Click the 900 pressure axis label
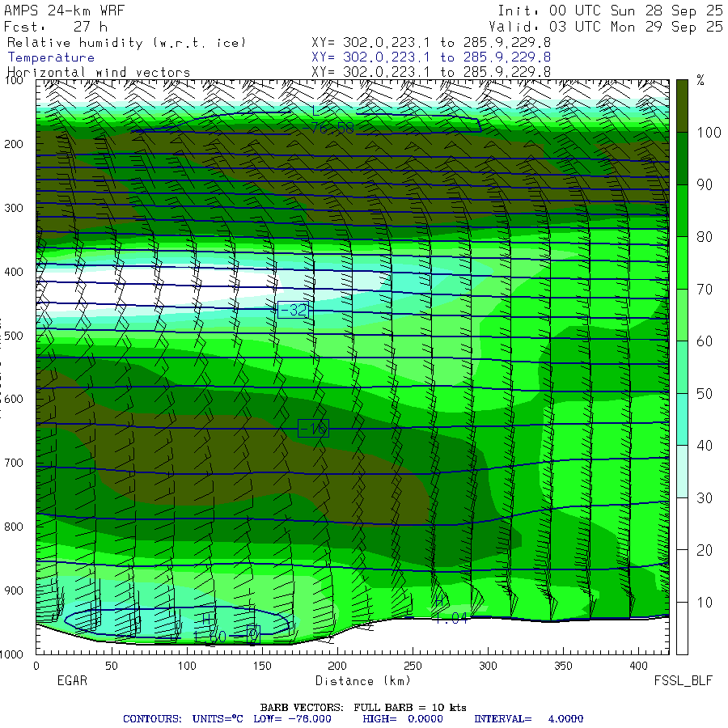 point(14,590)
